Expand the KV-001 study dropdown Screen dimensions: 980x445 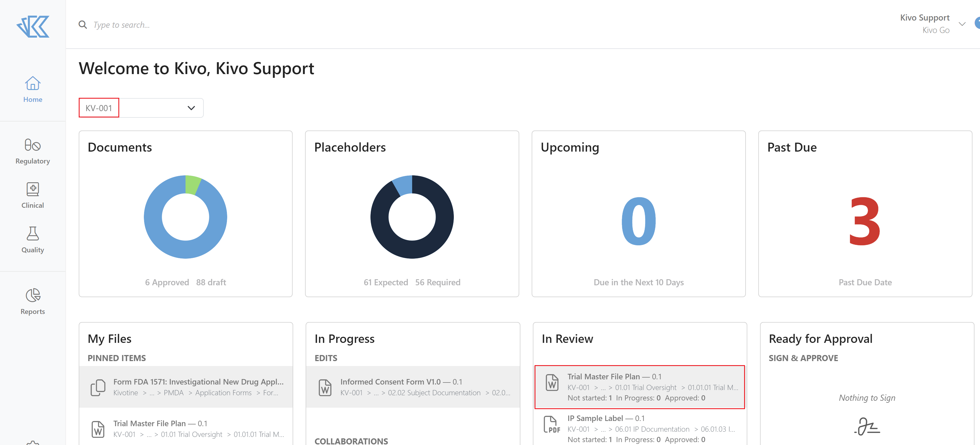(x=141, y=108)
